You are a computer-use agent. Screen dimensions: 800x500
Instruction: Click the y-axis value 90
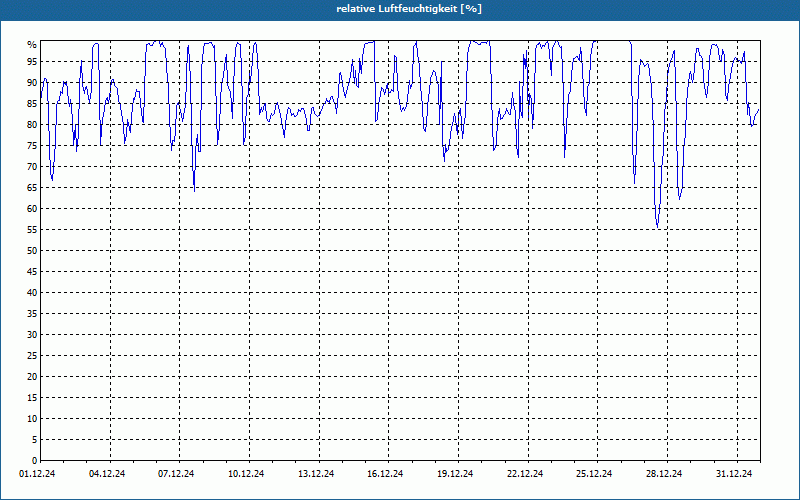(32, 83)
